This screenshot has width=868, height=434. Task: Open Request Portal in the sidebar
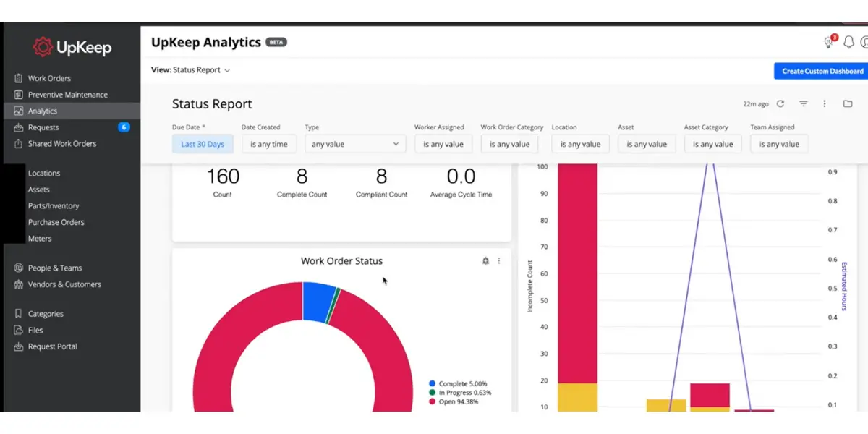coord(52,347)
